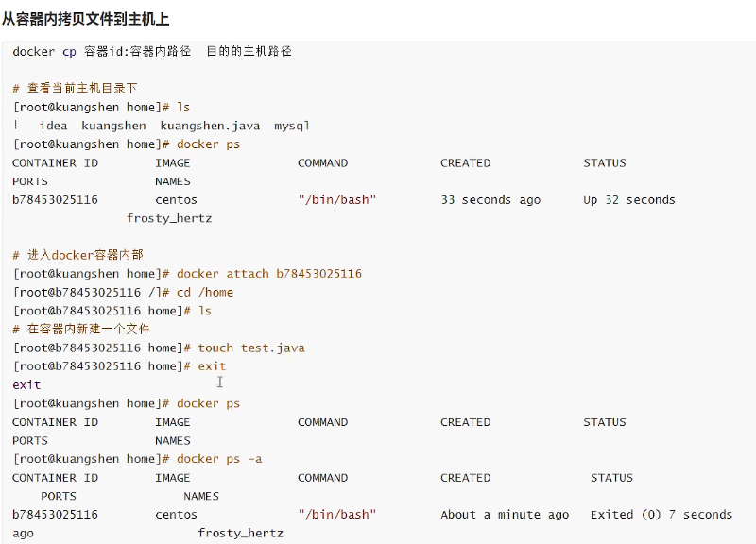The height and width of the screenshot is (544, 756).
Task: Click the "Up 32 seconds" status value
Action: (629, 200)
